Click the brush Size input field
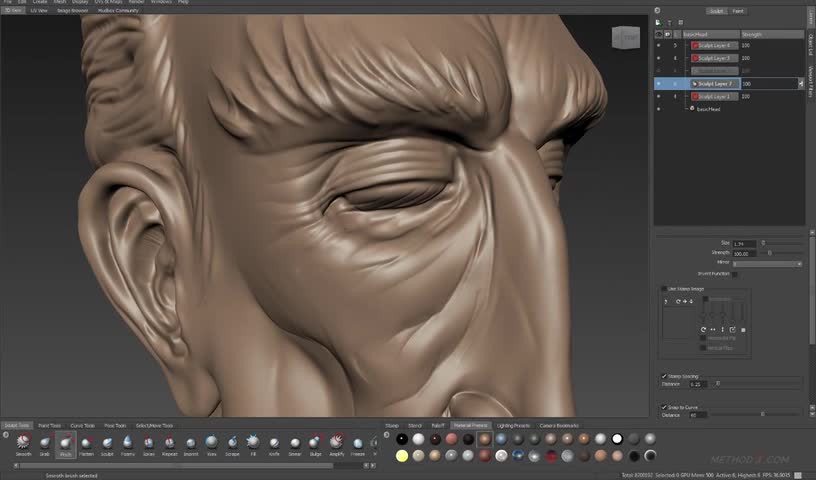816x480 pixels. tap(743, 243)
